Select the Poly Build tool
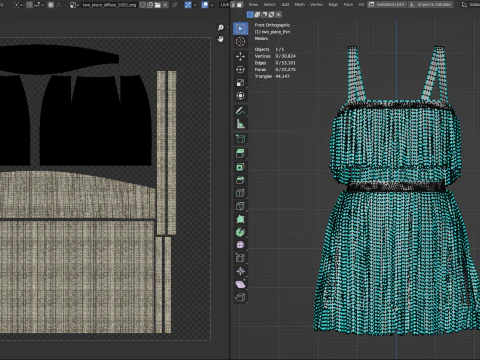The image size is (480, 360). click(240, 219)
